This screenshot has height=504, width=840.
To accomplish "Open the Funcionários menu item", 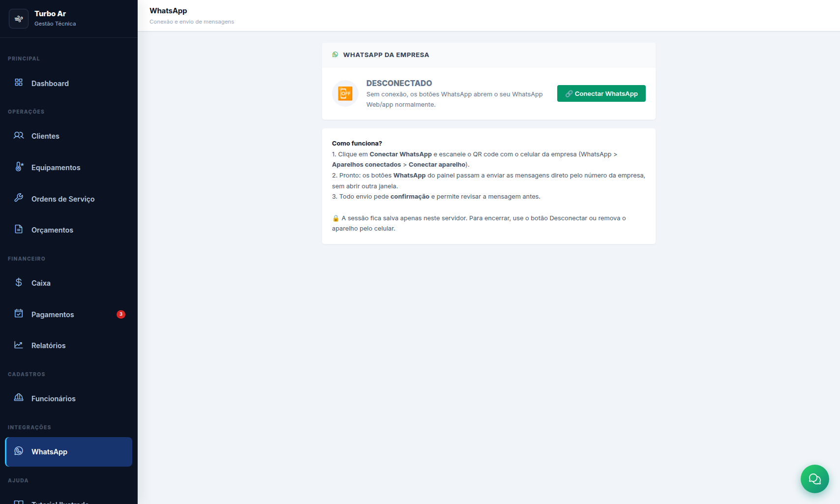I will point(69,399).
